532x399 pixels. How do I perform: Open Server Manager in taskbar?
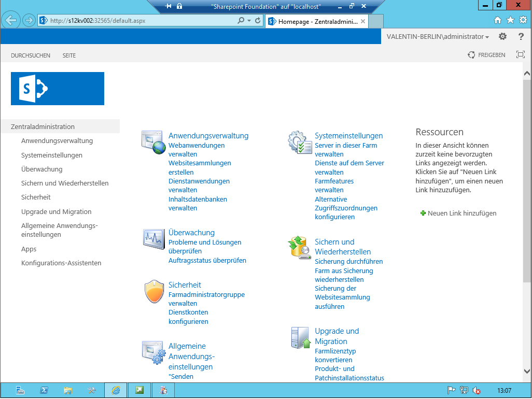click(x=20, y=391)
